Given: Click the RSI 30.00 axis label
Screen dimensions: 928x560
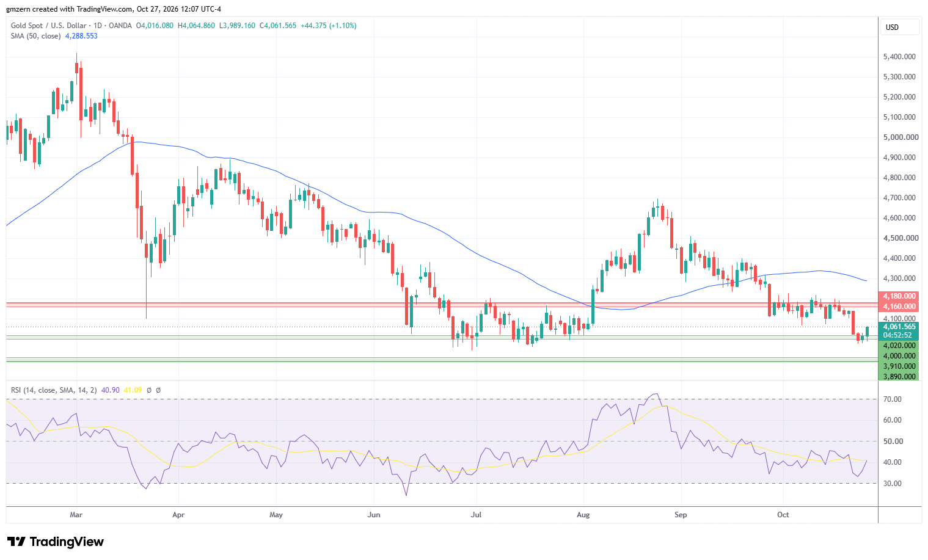Looking at the screenshot, I should [893, 484].
